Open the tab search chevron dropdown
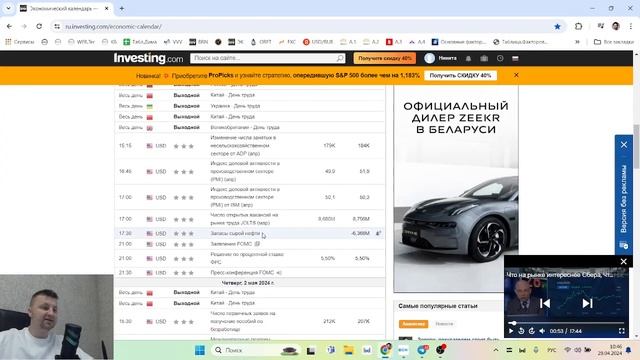 click(x=8, y=8)
